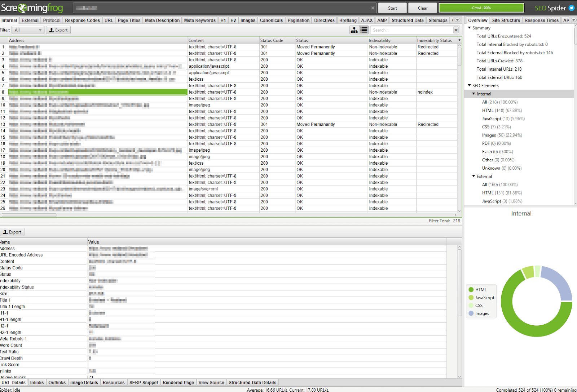
Task: Open the search box options dropdown
Action: coord(456,30)
